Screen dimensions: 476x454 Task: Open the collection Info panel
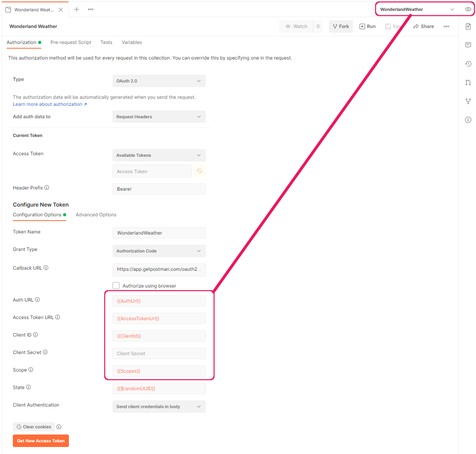coord(468,119)
